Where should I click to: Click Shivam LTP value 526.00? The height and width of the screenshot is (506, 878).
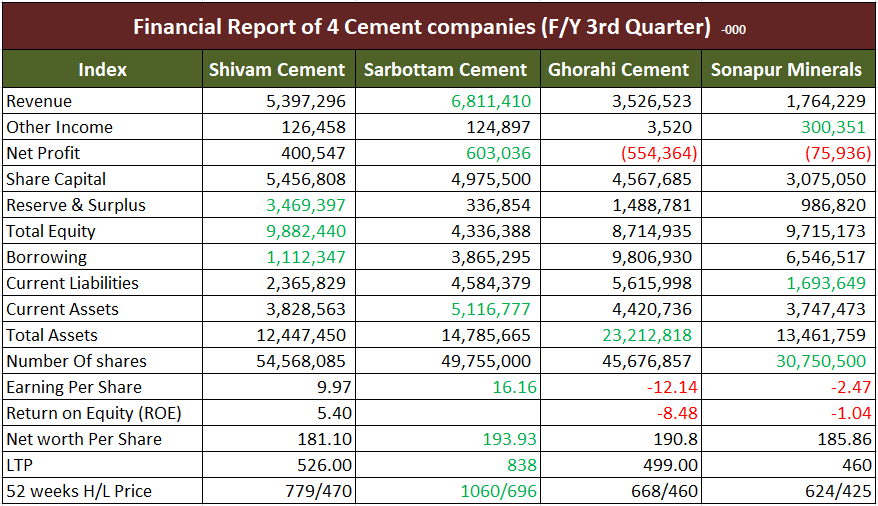325,465
